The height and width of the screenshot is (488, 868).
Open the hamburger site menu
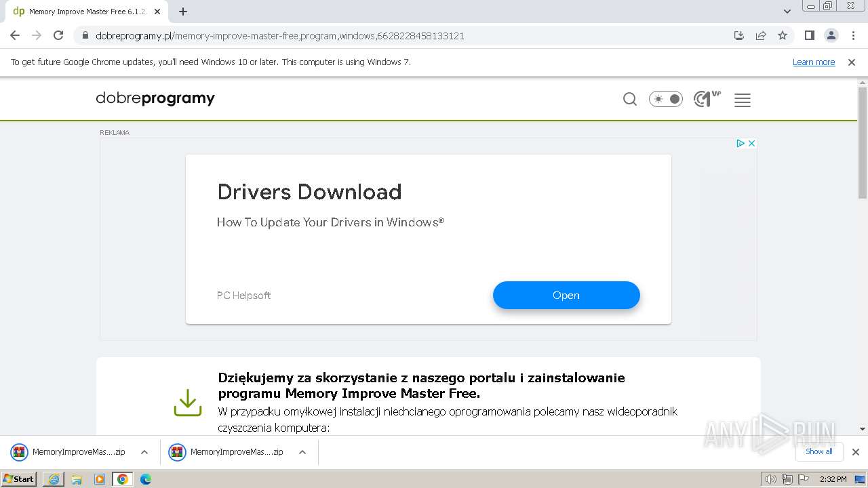coord(743,100)
